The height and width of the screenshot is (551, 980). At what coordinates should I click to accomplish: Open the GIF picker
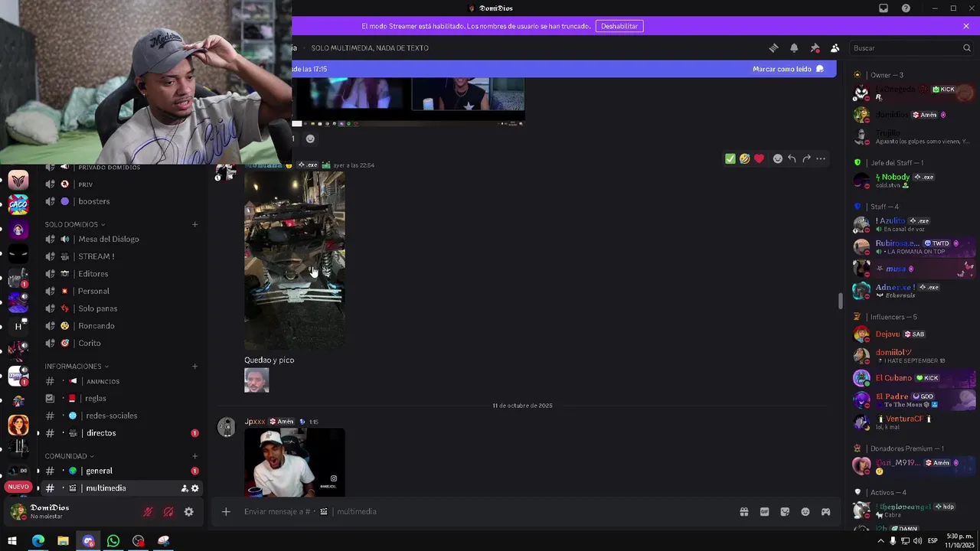tap(764, 511)
